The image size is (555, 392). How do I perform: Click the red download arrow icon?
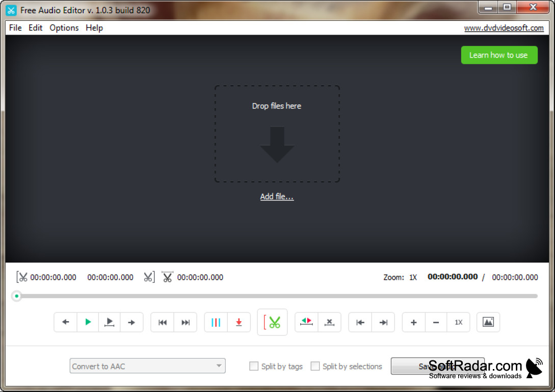pyautogui.click(x=239, y=322)
